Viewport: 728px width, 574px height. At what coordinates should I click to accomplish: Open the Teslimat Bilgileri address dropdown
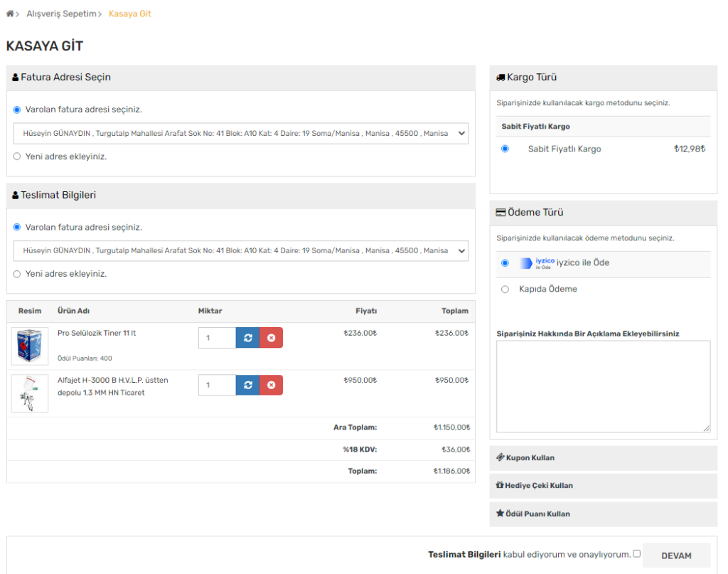[240, 250]
